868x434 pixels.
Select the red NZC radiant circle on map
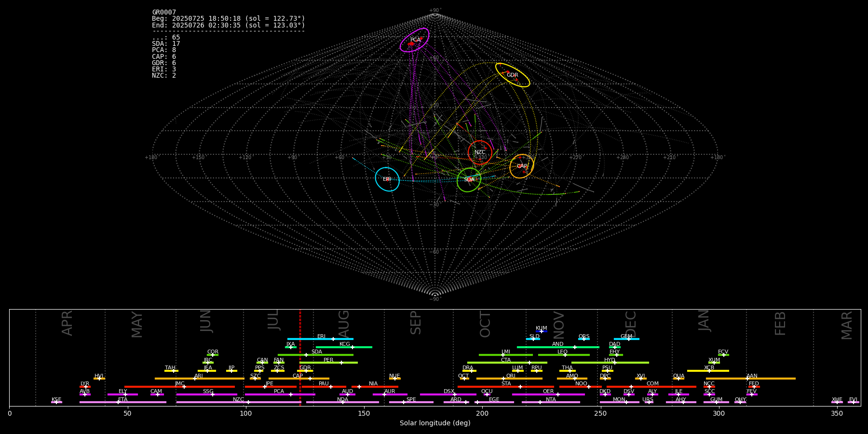click(480, 152)
